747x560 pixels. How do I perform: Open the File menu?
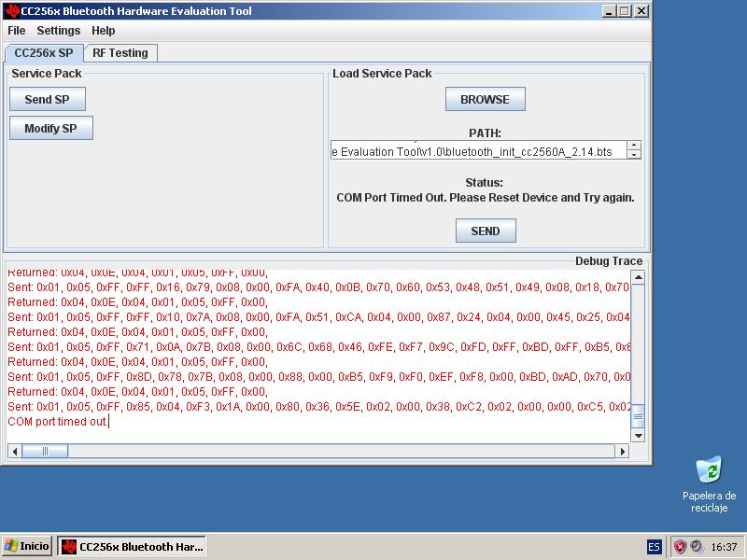(x=16, y=31)
